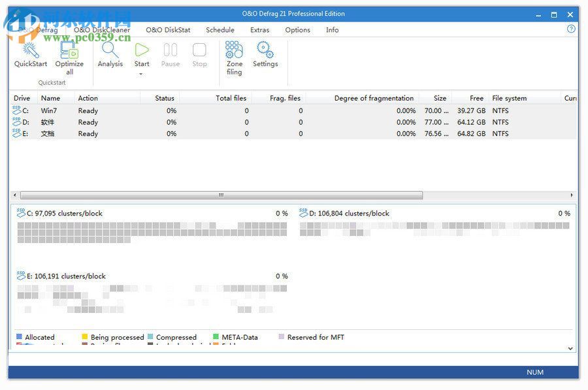Sort by the Drive column header

(22, 98)
